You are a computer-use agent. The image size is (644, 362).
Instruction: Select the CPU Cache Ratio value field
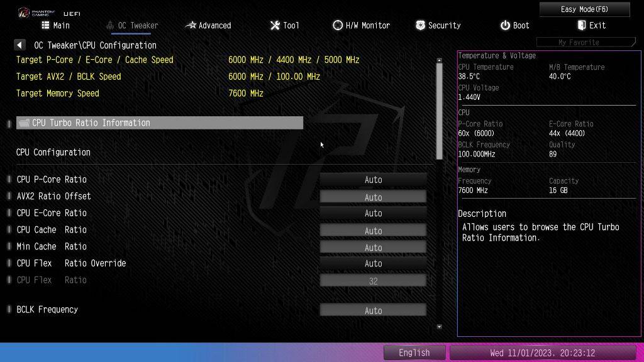tap(373, 231)
